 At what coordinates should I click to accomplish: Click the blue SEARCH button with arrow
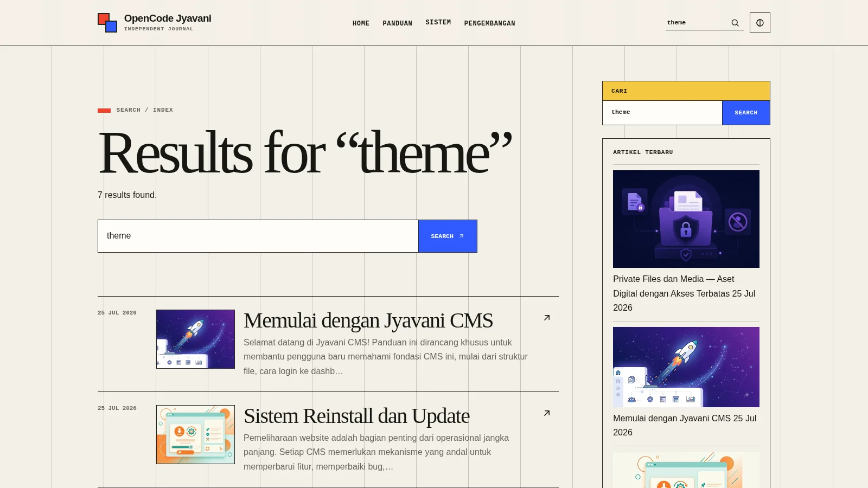coord(448,236)
